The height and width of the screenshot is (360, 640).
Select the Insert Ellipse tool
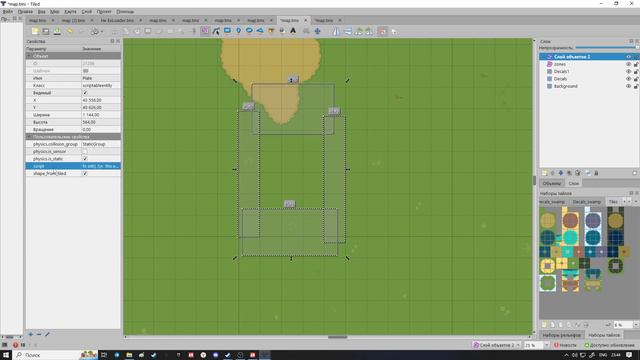249,31
